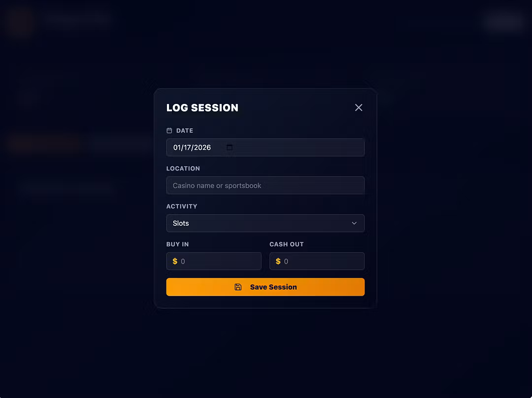Viewport: 532px width, 398px height.
Task: Click the LOG SESSION dialog title
Action: [202, 108]
